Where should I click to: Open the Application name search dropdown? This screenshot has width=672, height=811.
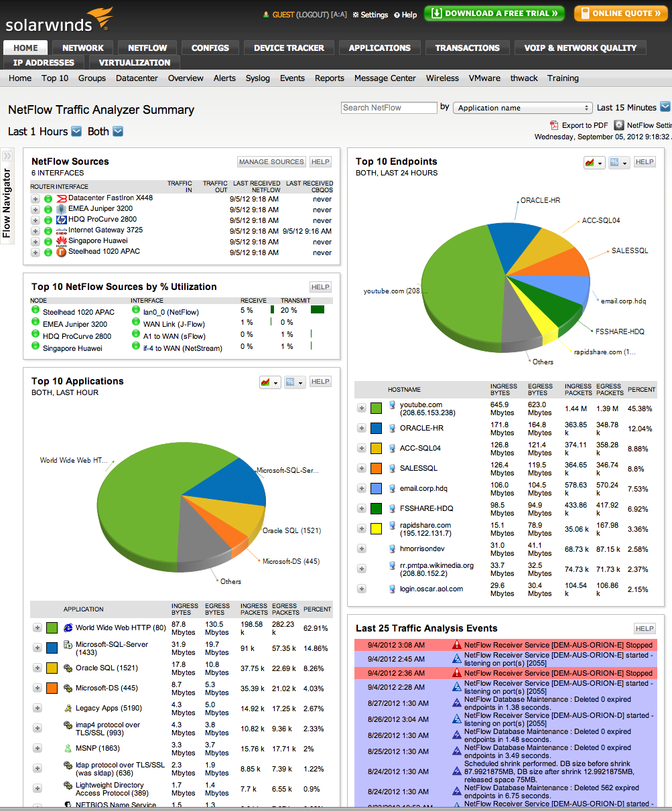(523, 108)
